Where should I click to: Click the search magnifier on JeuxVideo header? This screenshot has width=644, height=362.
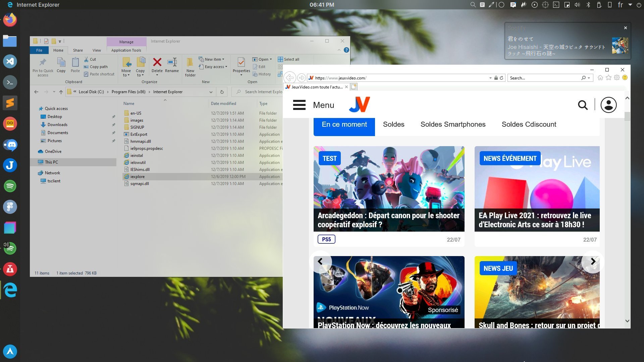pos(583,105)
